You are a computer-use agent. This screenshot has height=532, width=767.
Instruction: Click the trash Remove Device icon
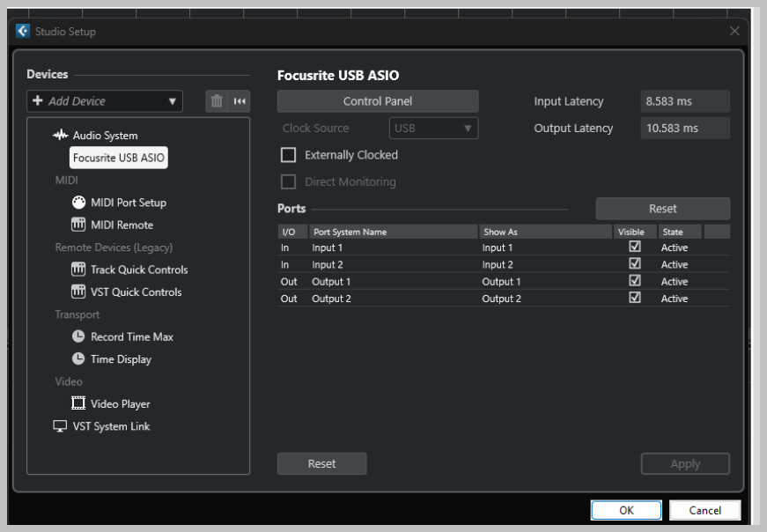[217, 101]
